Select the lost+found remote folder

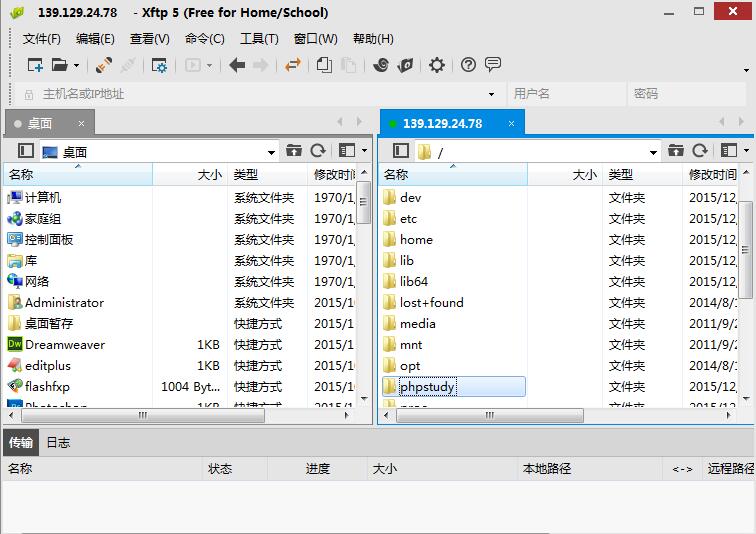431,303
